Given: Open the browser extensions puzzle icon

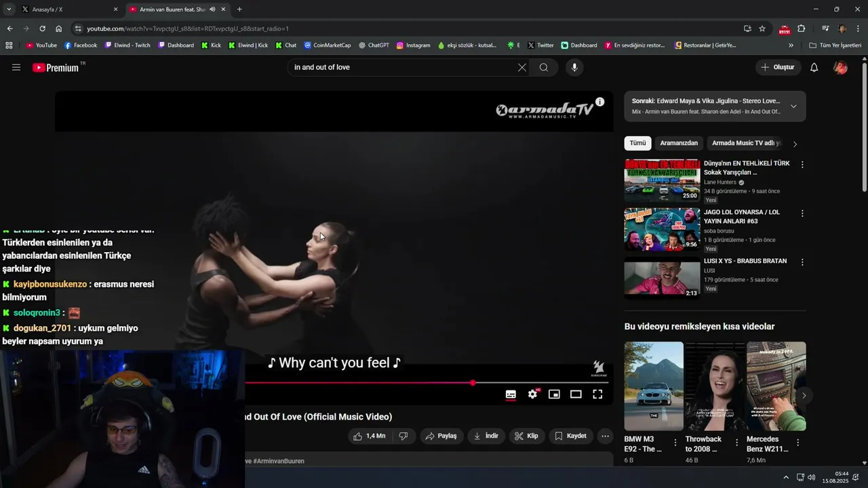Looking at the screenshot, I should coord(801,28).
